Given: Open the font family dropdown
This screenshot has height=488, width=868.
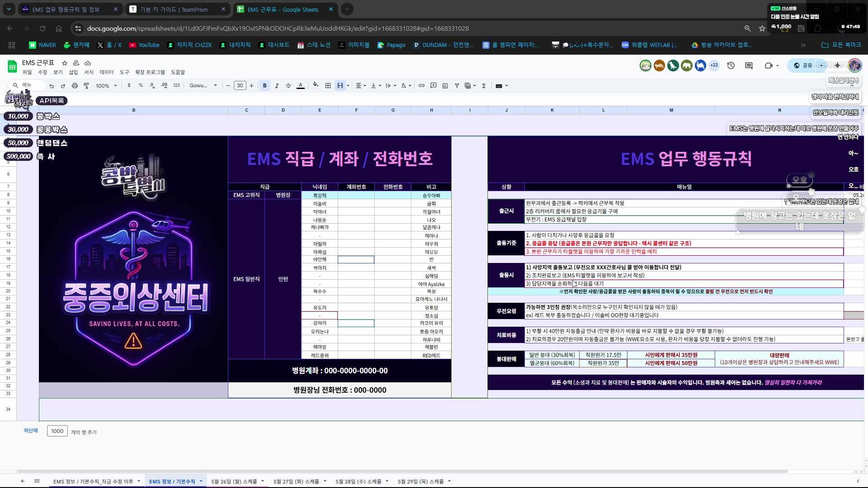Looking at the screenshot, I should (x=203, y=85).
